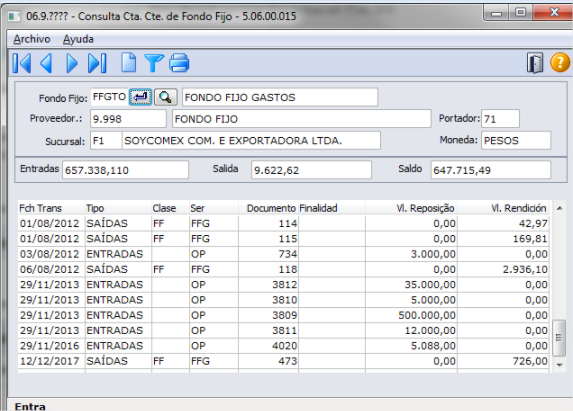Click the Tipo column header
Screen dimensions: 573x411
coord(118,208)
